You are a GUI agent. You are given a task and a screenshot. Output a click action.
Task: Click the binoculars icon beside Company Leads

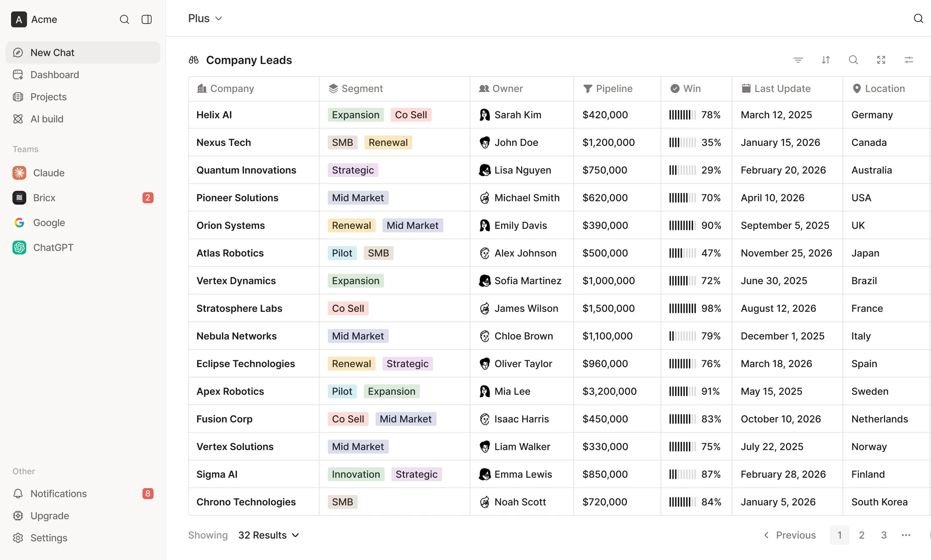click(194, 60)
